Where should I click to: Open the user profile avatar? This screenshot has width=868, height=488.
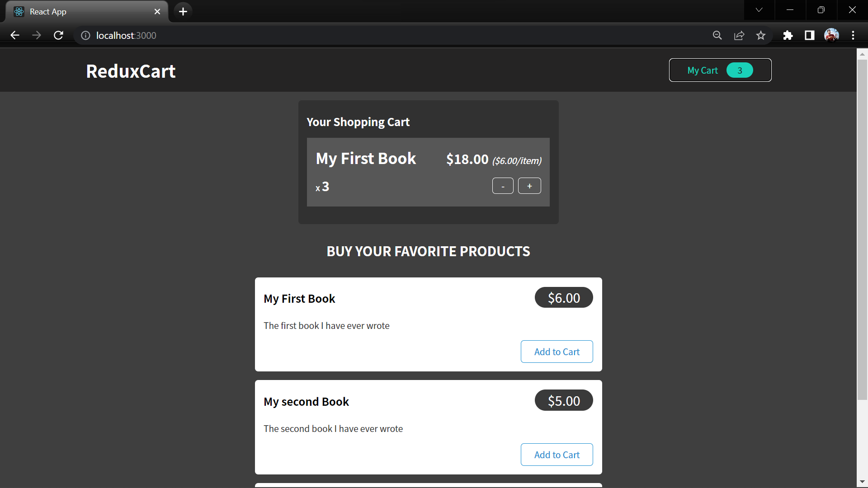coord(831,35)
